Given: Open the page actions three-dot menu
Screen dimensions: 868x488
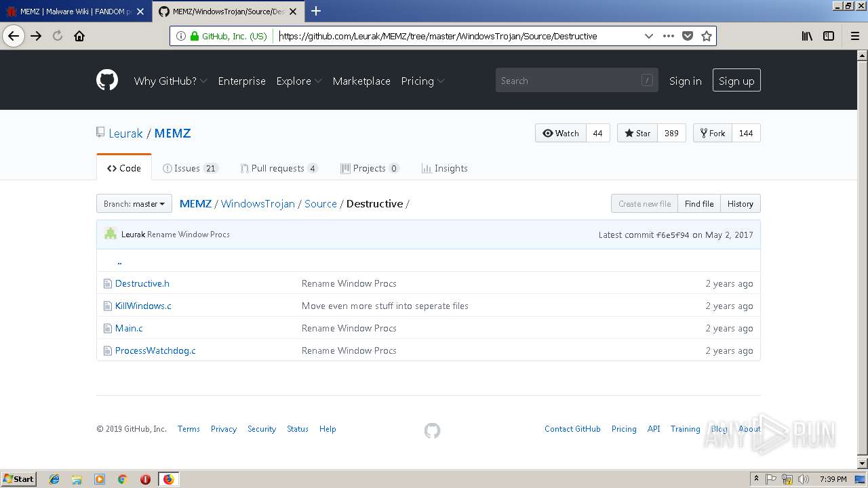Looking at the screenshot, I should click(x=669, y=36).
